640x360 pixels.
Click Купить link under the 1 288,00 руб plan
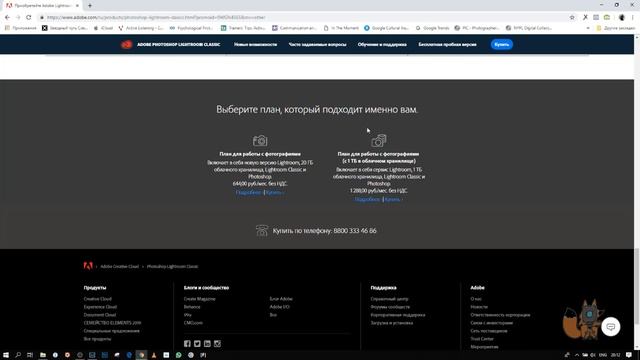click(x=393, y=199)
